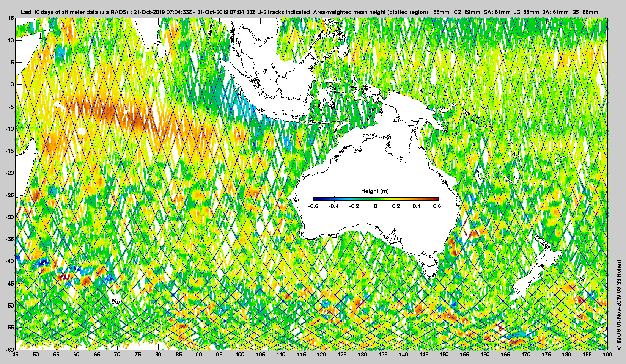Image resolution: width=626 pixels, height=364 pixels.
Task: Click the dark blue end of the height colorbar
Action: point(316,199)
